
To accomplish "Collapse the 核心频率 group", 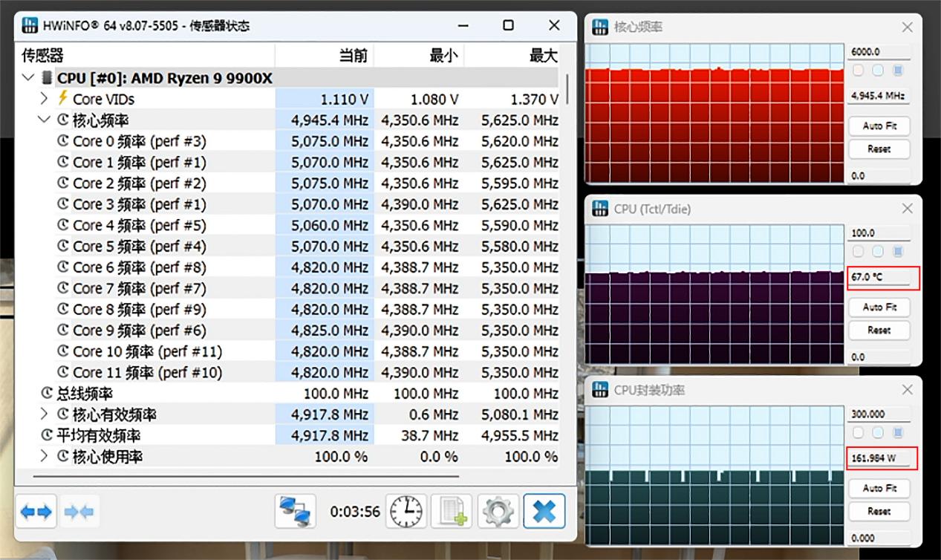I will pyautogui.click(x=44, y=120).
